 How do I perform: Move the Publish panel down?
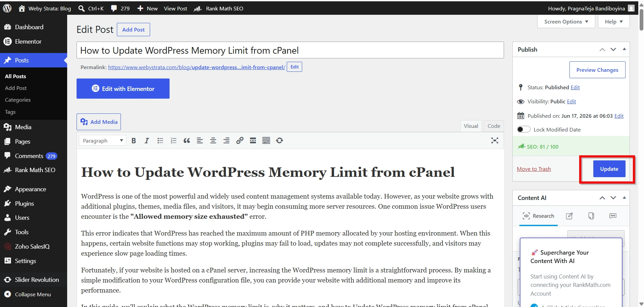613,49
